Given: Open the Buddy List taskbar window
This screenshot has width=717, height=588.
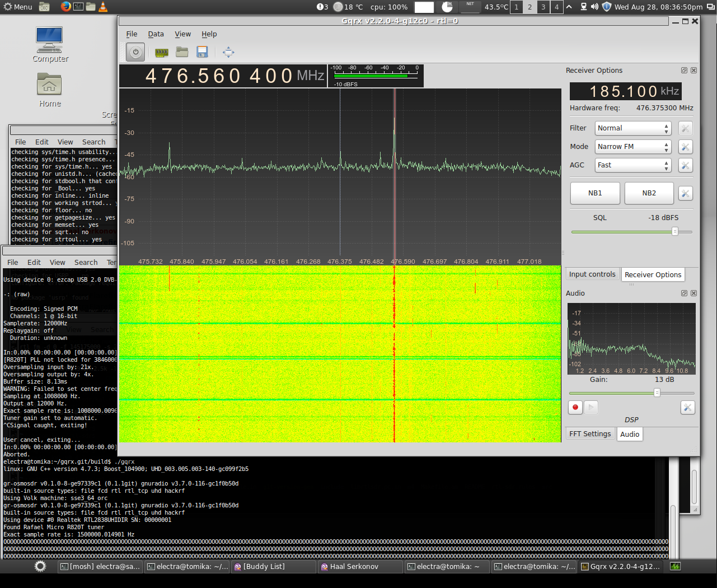Looking at the screenshot, I should (x=263, y=567).
